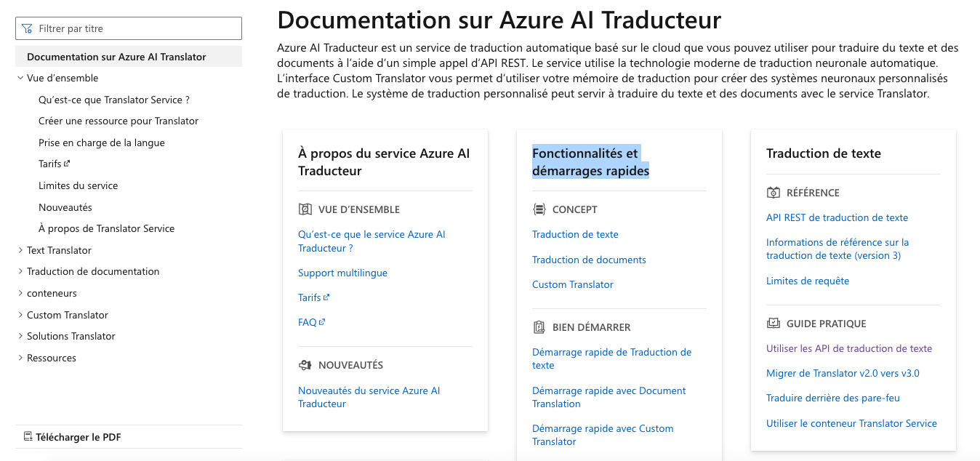Click the PDF icon beside Télécharger le PDF
This screenshot has height=461, width=980.
(28, 437)
